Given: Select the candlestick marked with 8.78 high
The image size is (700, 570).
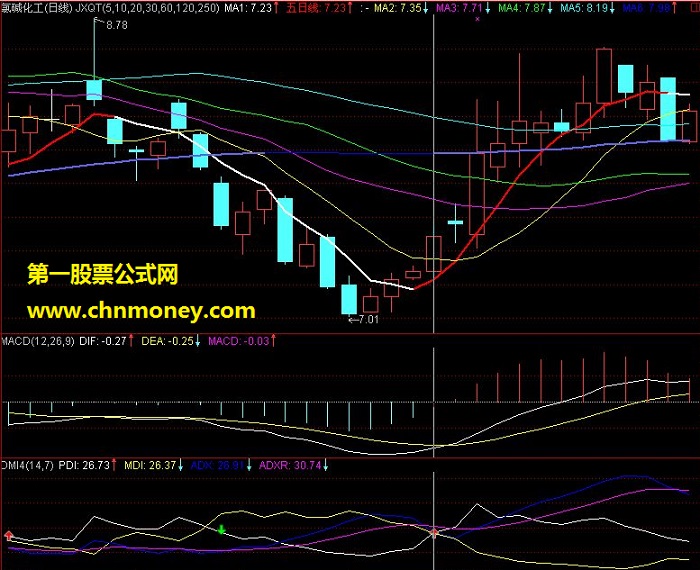Looking at the screenshot, I should click(94, 90).
